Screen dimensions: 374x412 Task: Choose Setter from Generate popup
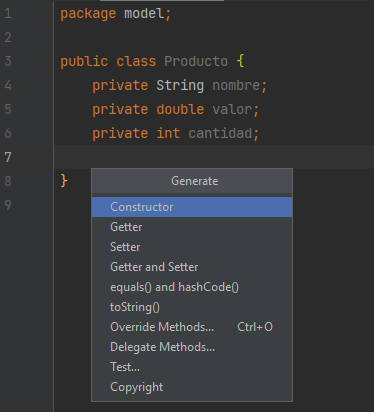pyautogui.click(x=192, y=247)
